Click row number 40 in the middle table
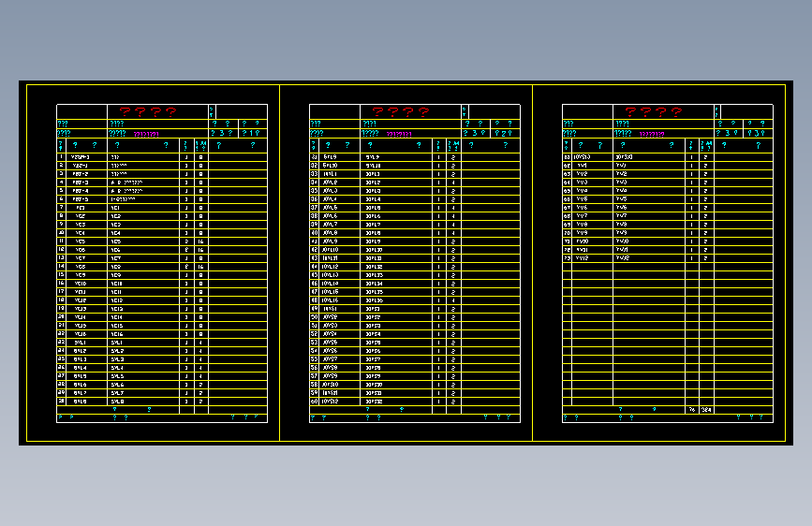Viewport: 812px width, 526px height. point(314,233)
